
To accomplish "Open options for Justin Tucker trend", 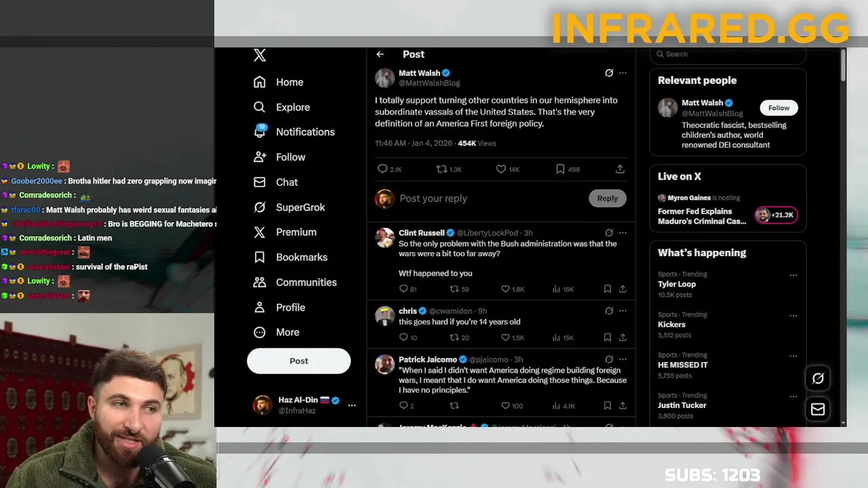I will point(793,396).
